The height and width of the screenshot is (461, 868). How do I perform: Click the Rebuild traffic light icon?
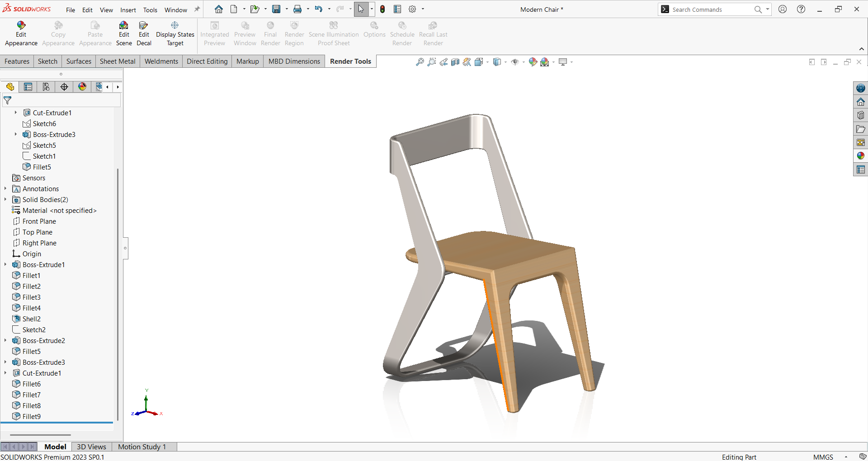pyautogui.click(x=382, y=9)
